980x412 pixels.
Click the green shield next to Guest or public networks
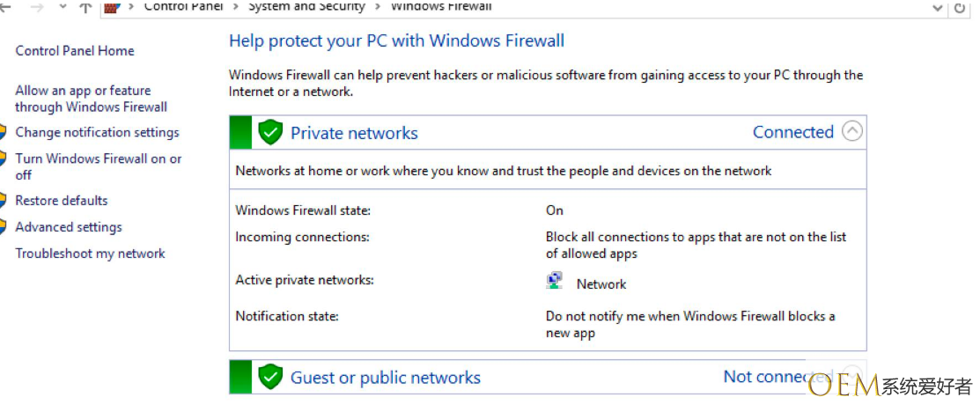[x=269, y=378]
